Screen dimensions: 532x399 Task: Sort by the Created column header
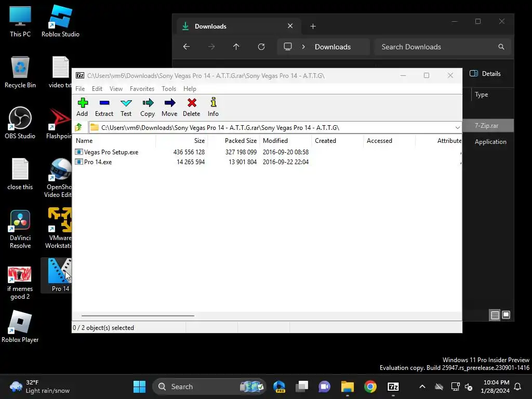point(338,140)
